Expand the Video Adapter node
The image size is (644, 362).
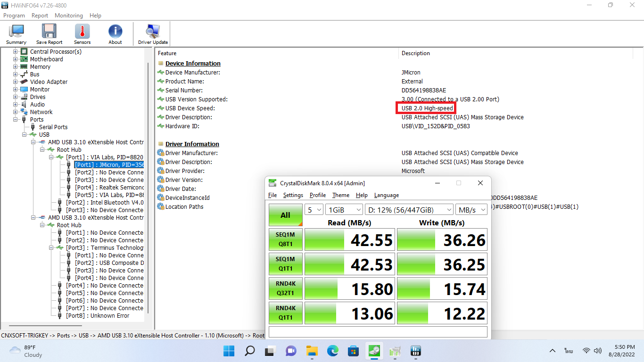pyautogui.click(x=15, y=82)
